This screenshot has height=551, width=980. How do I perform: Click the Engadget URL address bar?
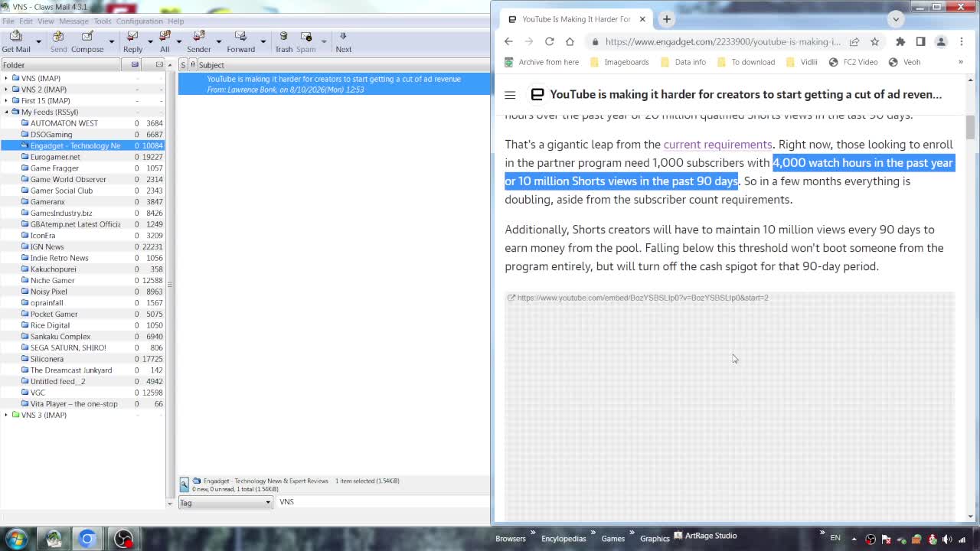coord(722,42)
